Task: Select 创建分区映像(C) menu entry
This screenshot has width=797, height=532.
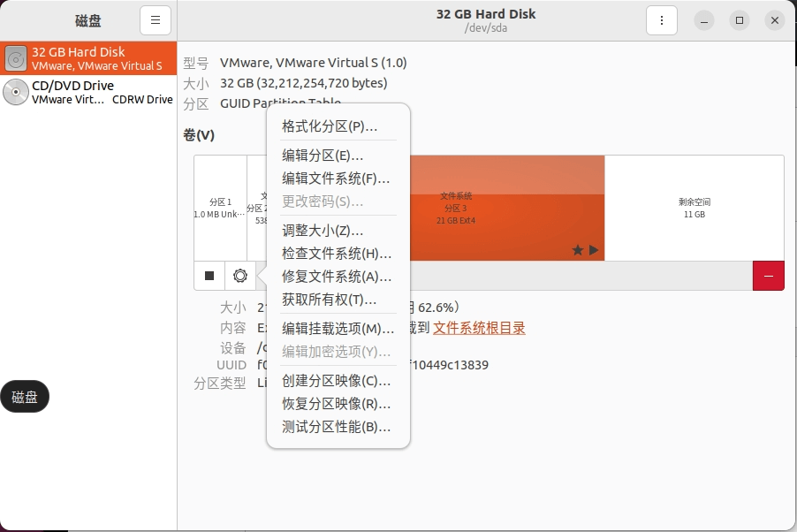Action: point(336,381)
